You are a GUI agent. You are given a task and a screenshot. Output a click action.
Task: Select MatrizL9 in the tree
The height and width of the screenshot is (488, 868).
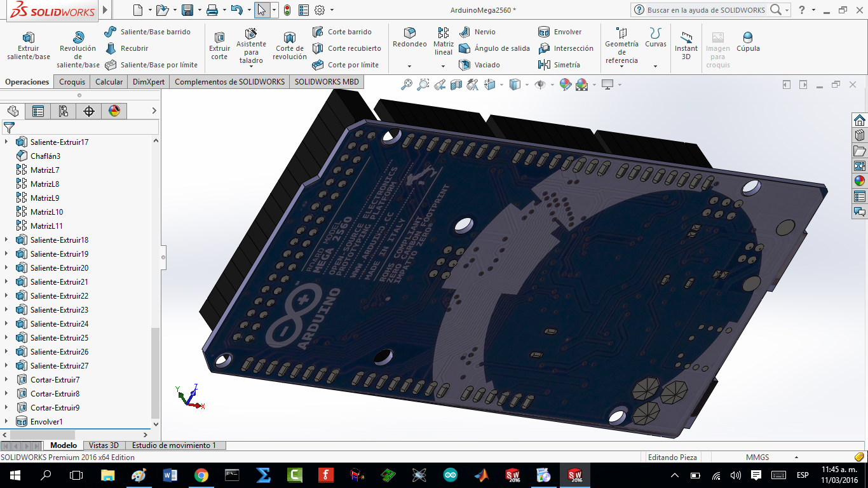37,198
